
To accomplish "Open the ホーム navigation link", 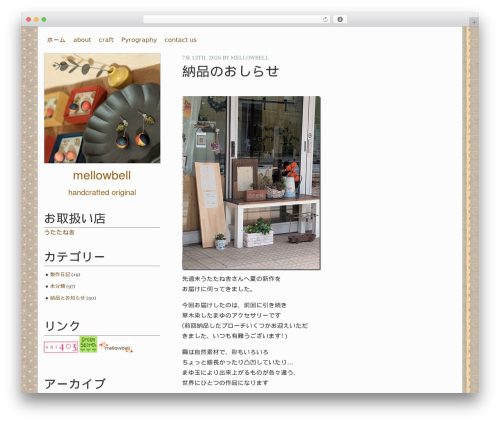I will [x=56, y=40].
